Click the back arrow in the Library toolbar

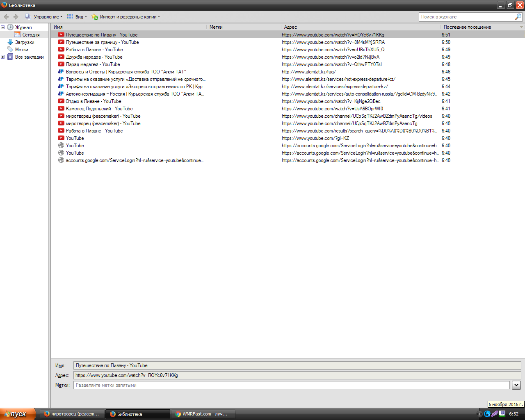pos(6,17)
